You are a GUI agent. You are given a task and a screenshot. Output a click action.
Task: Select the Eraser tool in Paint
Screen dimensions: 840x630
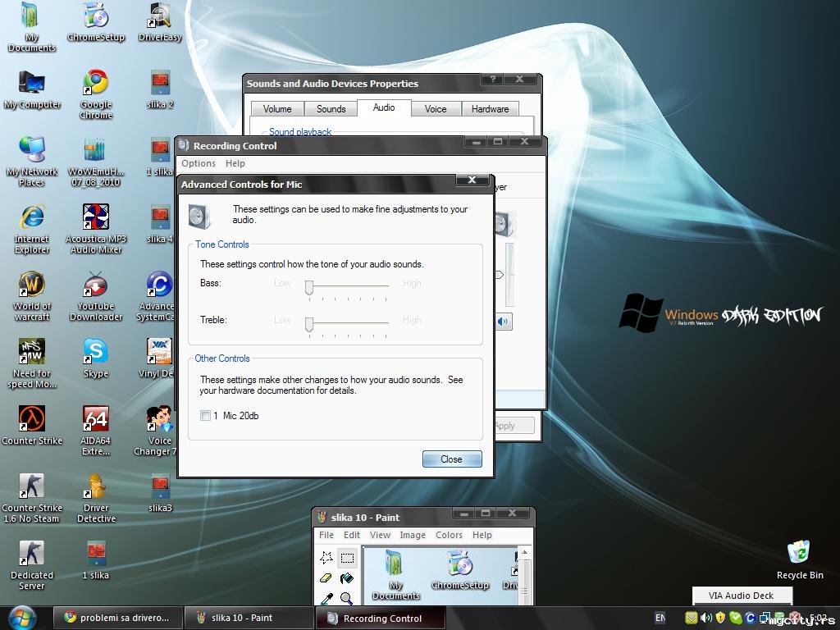(x=326, y=578)
